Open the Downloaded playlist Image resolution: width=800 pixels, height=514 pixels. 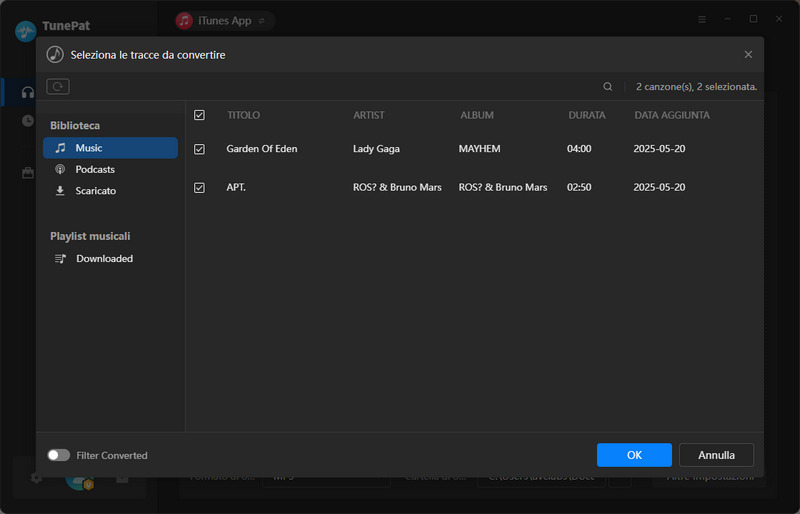pyautogui.click(x=110, y=259)
